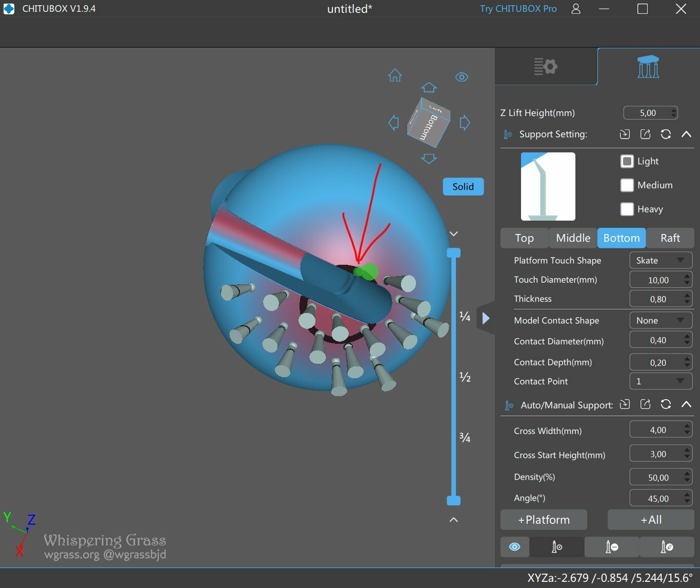Select the add support tool icon
This screenshot has height=588, width=700.
point(556,547)
